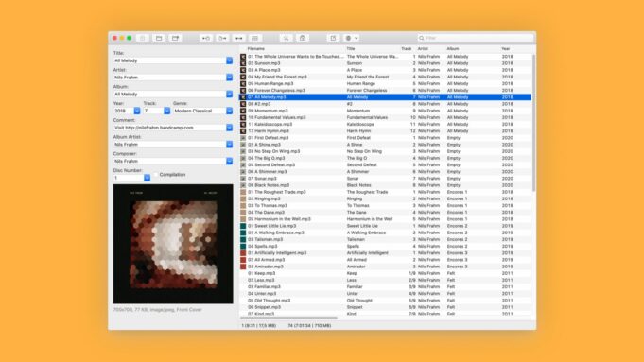Open the Disc Number dropdown arrow
644x362 pixels.
[147, 178]
